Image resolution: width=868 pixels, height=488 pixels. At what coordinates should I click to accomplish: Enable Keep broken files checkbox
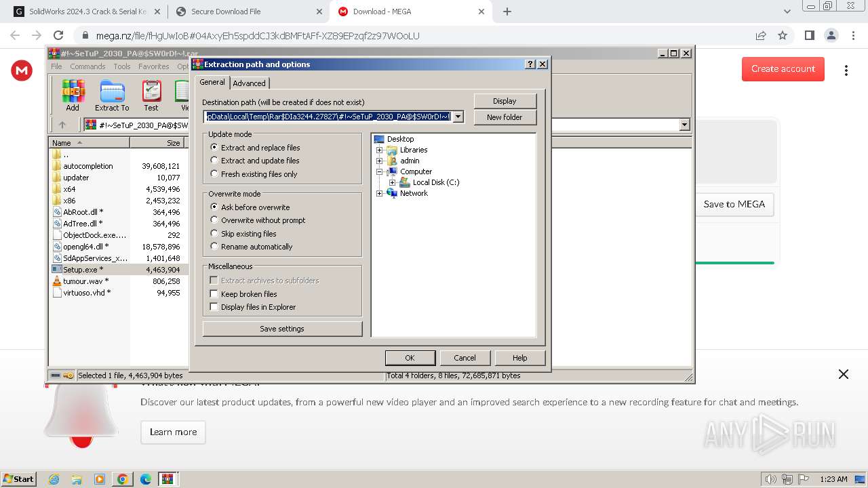pos(214,294)
